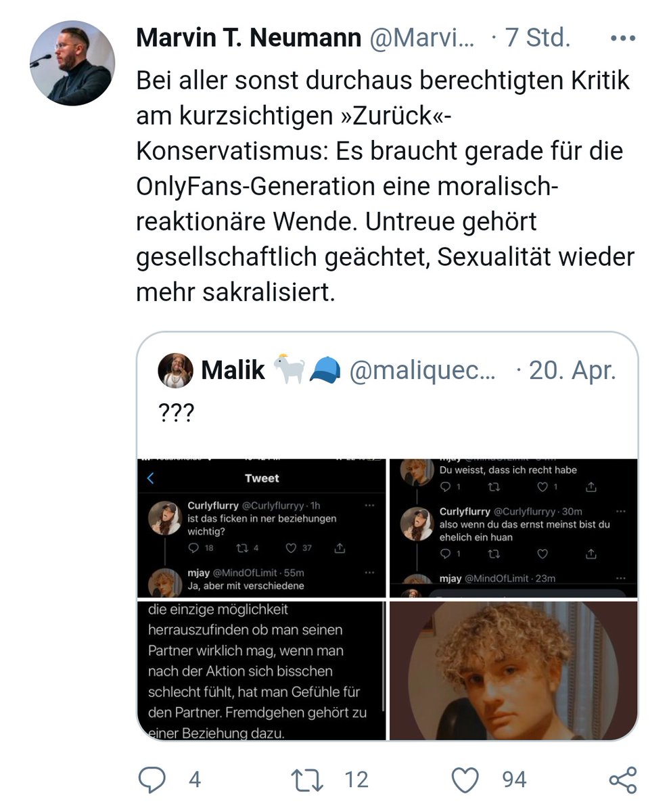Click the reply count number 4
Viewport: 669px width, 812px height.
pyautogui.click(x=195, y=780)
